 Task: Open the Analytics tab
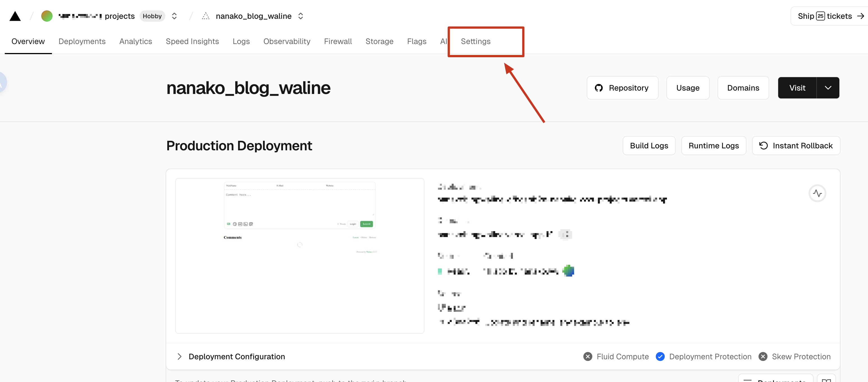(136, 42)
